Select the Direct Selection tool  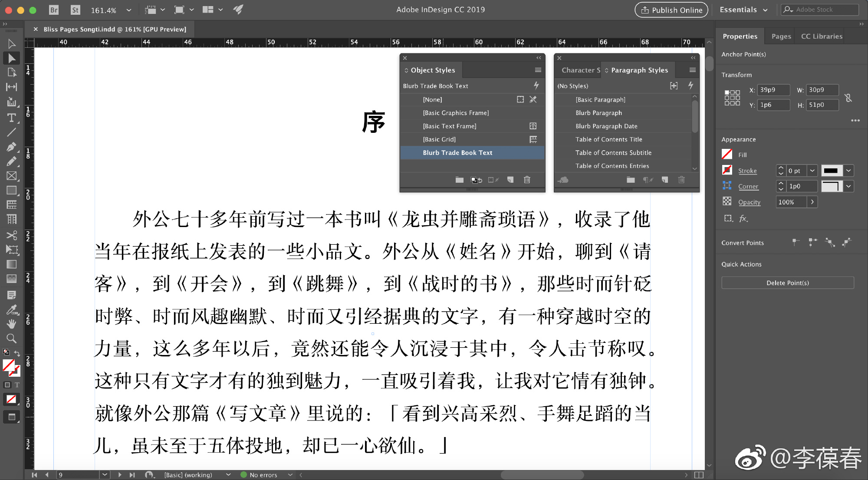tap(12, 58)
